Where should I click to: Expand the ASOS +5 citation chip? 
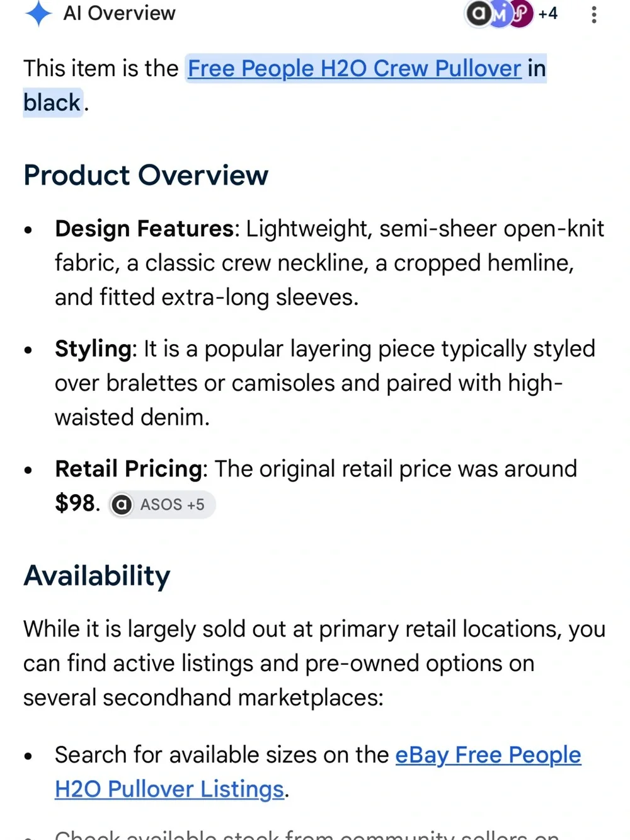pos(162,505)
